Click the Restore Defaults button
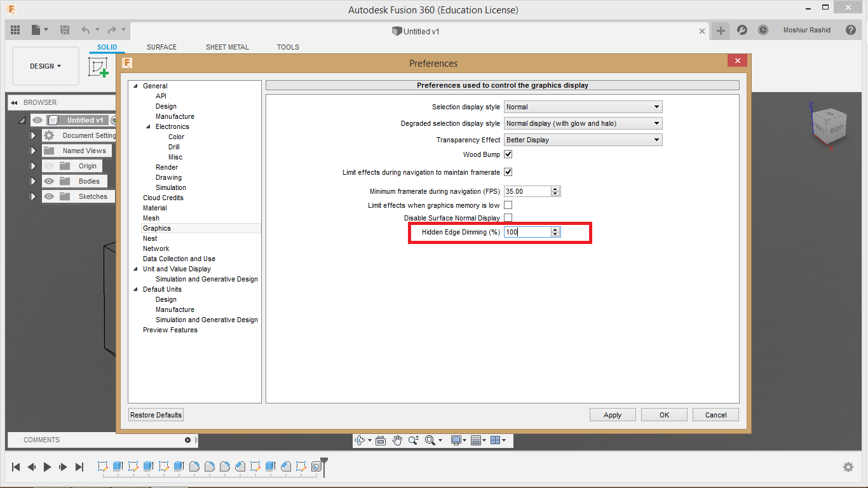 point(156,415)
